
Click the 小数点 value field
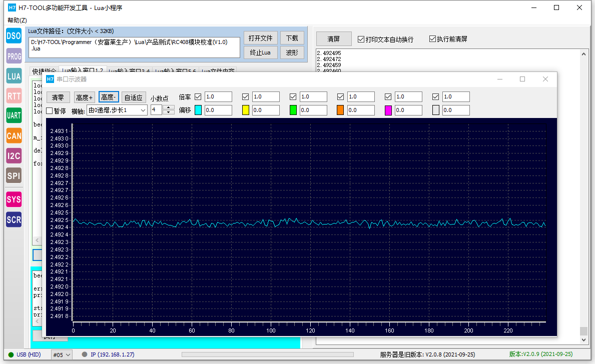(157, 110)
